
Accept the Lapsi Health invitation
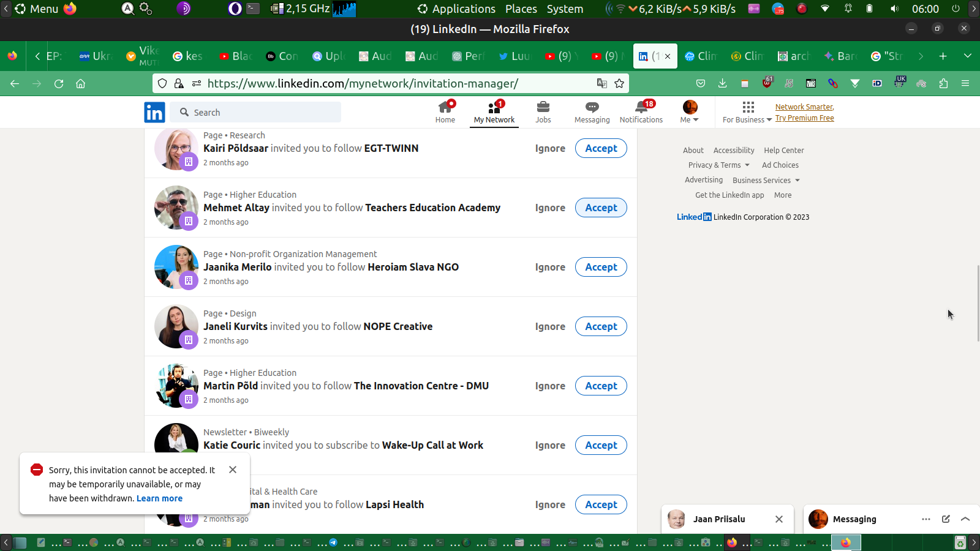click(601, 504)
